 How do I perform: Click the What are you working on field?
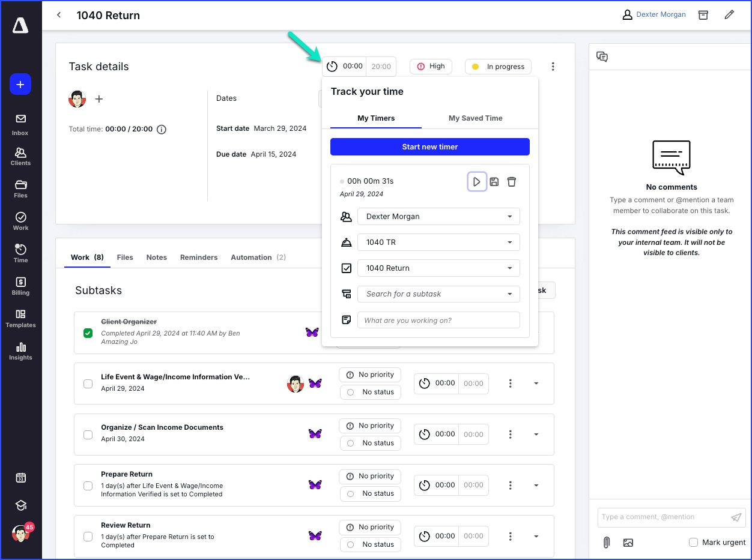coord(438,320)
